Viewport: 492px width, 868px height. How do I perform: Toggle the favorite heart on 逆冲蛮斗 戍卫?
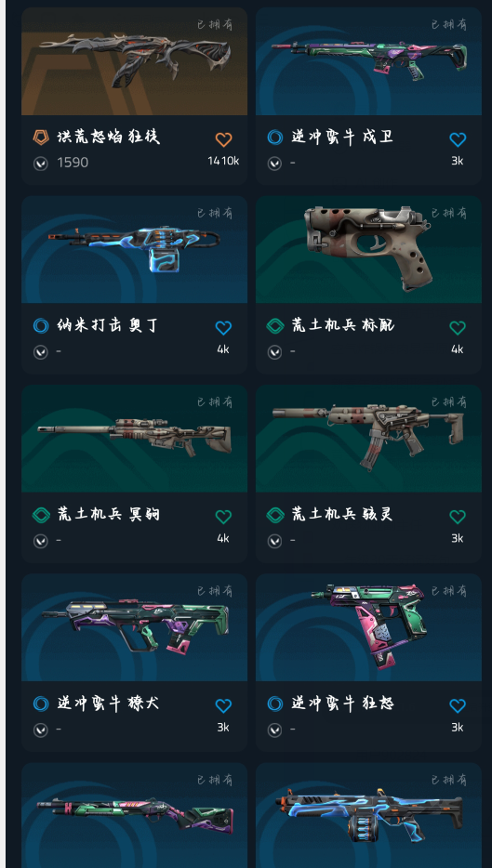pyautogui.click(x=458, y=139)
